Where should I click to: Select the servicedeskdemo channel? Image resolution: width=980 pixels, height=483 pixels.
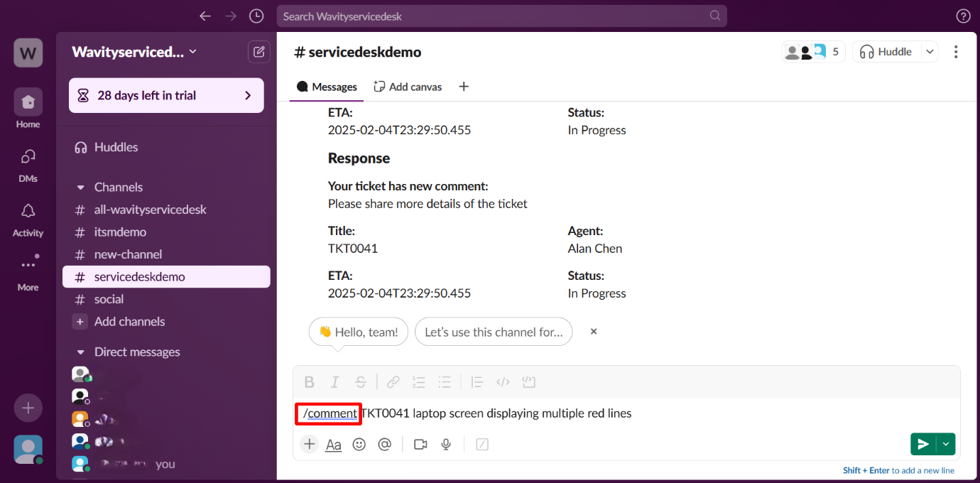(166, 277)
